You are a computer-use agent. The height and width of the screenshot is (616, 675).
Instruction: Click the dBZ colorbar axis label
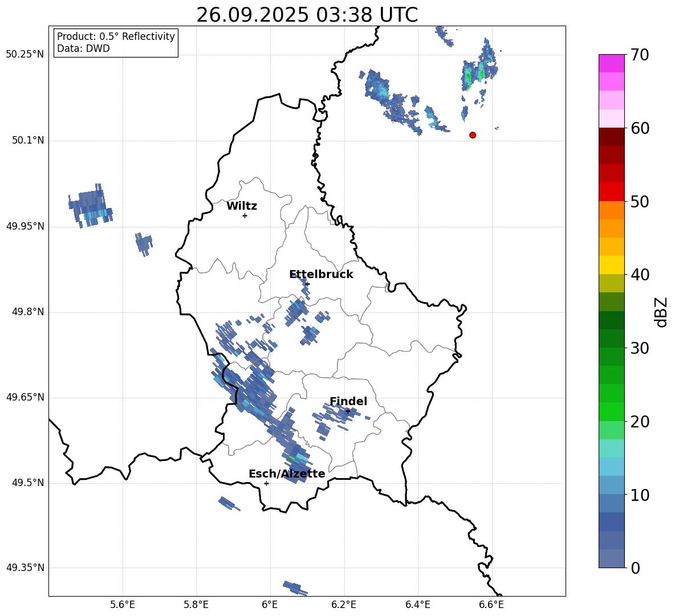(x=662, y=312)
